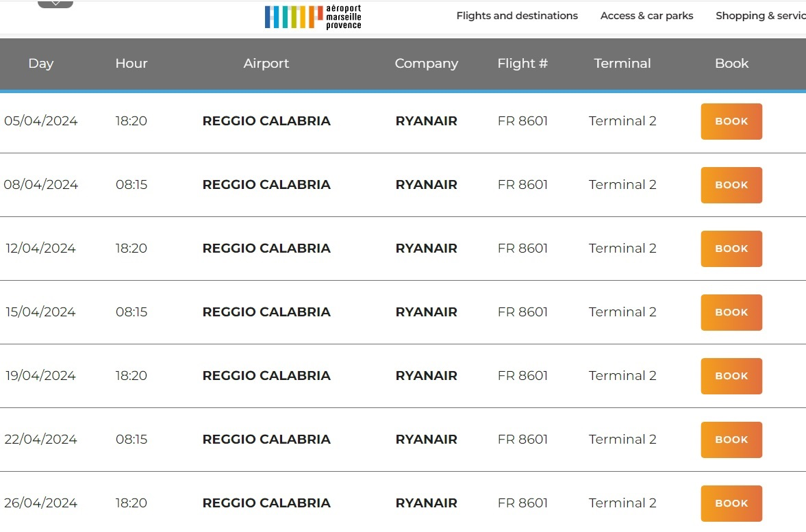Open Flights and destinations menu

517,16
